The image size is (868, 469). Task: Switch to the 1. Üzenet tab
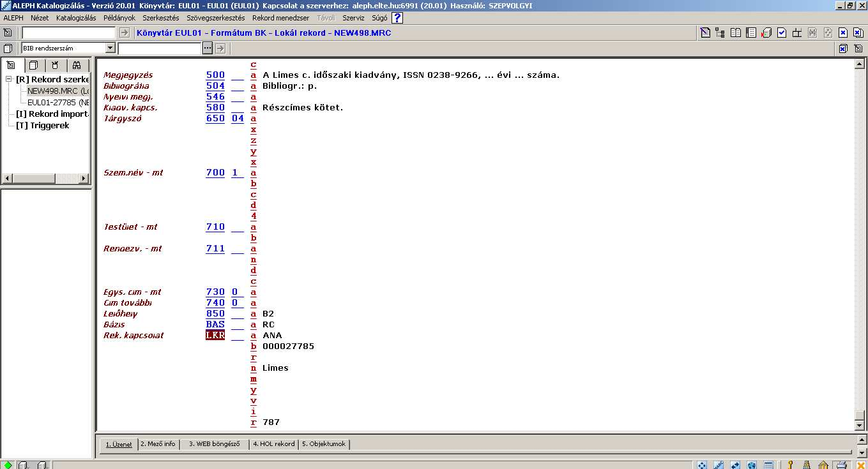pos(119,444)
